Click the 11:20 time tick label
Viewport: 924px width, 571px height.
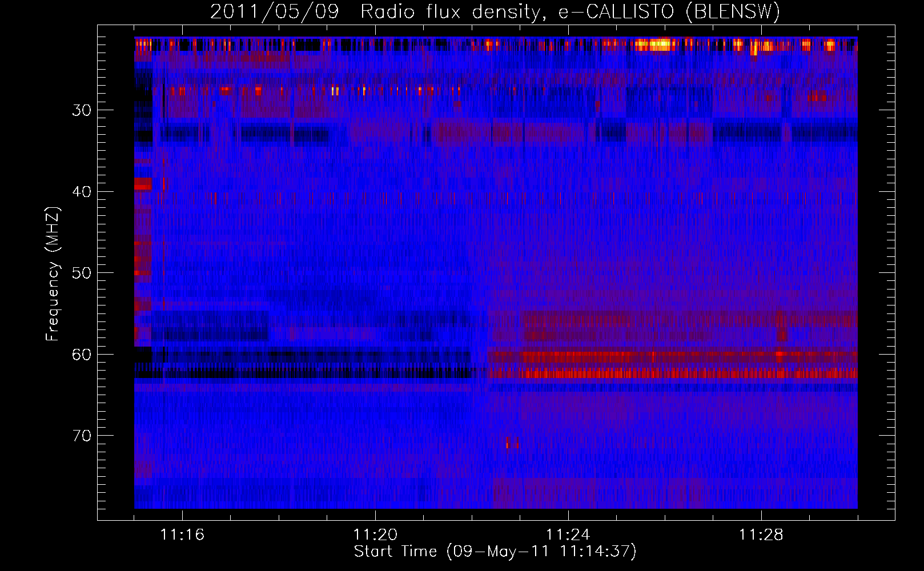(375, 535)
